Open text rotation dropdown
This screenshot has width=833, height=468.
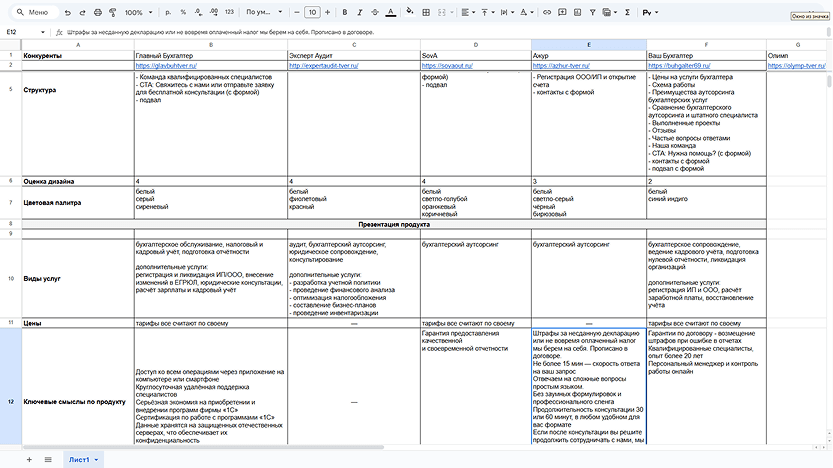[x=526, y=12]
